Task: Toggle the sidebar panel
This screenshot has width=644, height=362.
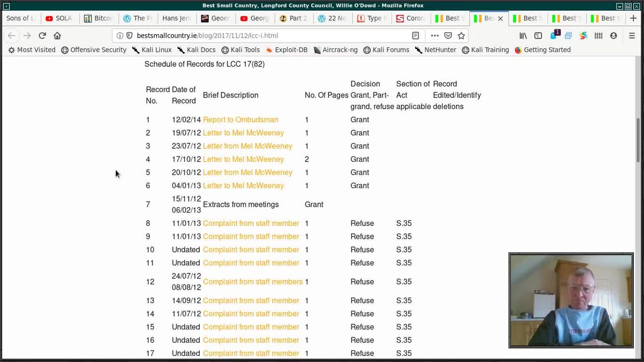Action: point(538,36)
